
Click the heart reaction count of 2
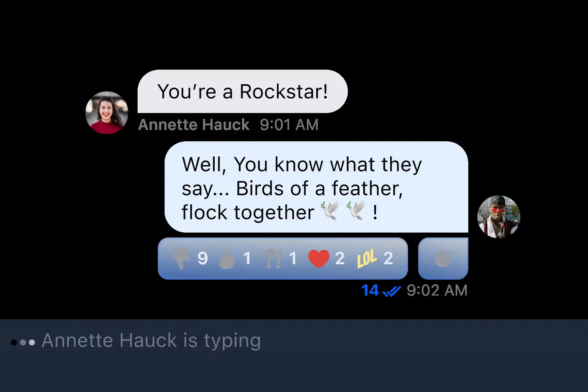[x=340, y=259]
